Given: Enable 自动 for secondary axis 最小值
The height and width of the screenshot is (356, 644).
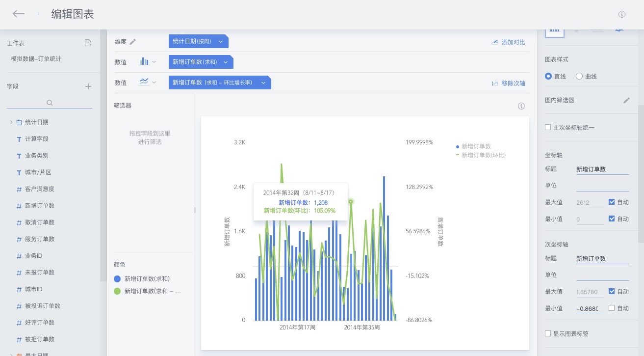Looking at the screenshot, I should click(x=612, y=308).
